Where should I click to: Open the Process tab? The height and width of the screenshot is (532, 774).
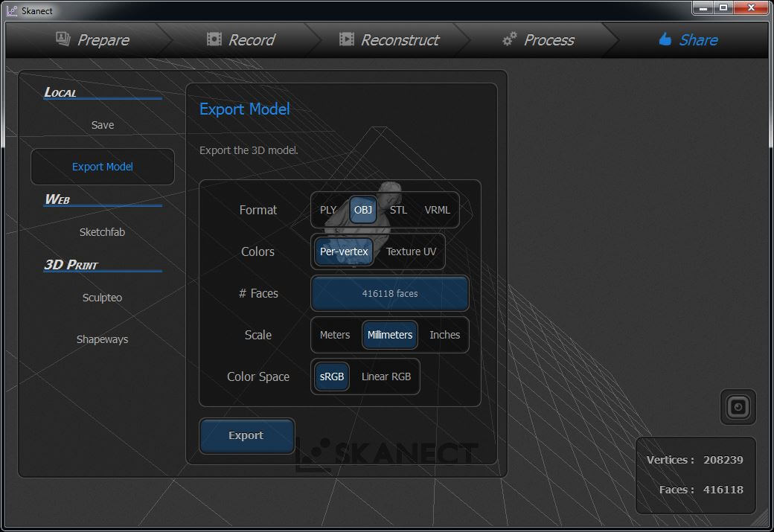point(537,39)
